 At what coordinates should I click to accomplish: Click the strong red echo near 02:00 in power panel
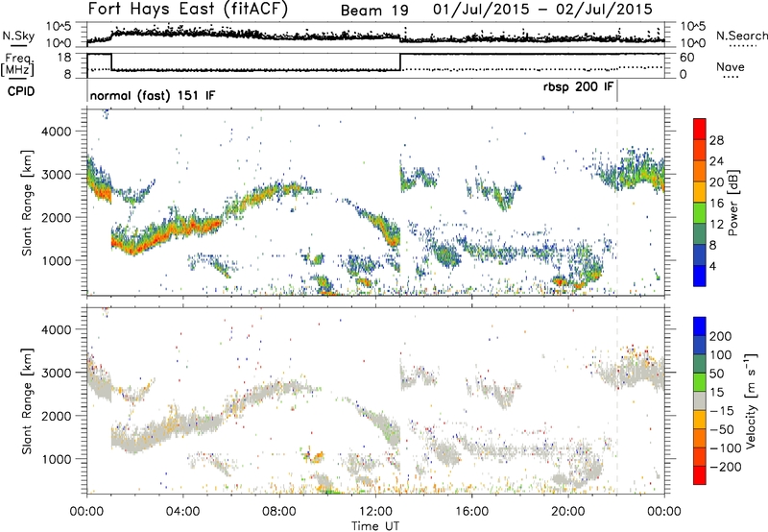click(x=133, y=248)
